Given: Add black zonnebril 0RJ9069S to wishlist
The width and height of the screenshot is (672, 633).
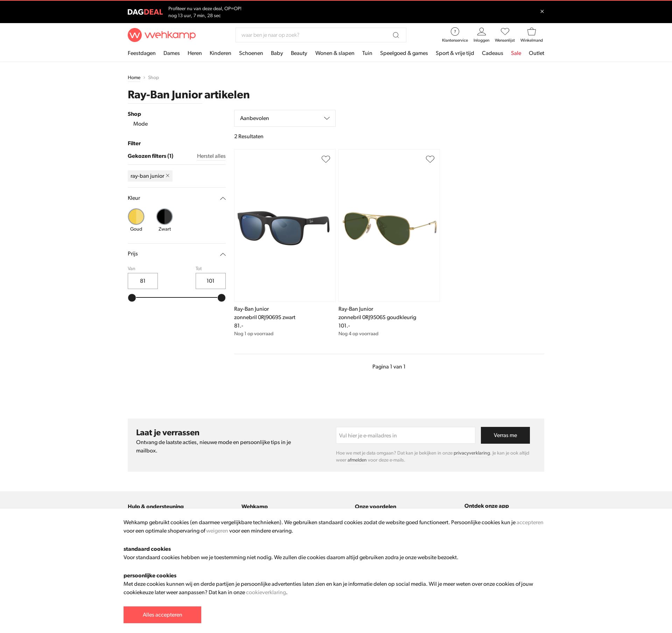Looking at the screenshot, I should click(326, 159).
